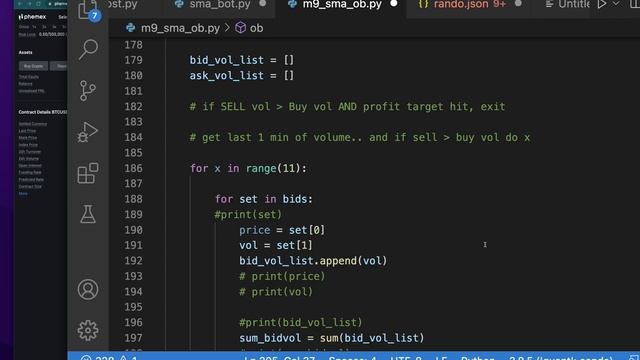
Task: Click the '#print(bid_vol_list)' comment
Action: click(301, 322)
